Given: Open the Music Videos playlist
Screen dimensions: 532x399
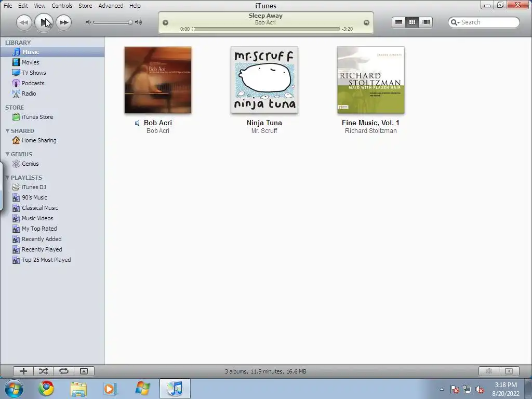Looking at the screenshot, I should click(52, 218).
